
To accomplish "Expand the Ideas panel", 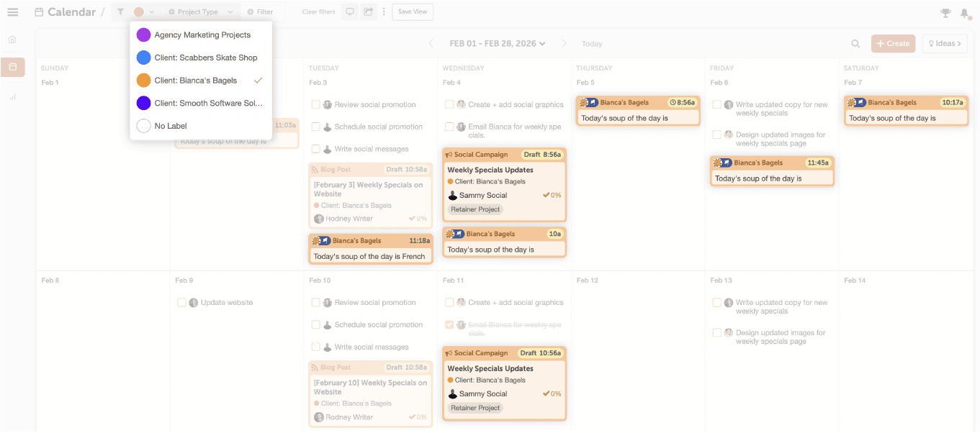I will [x=945, y=44].
